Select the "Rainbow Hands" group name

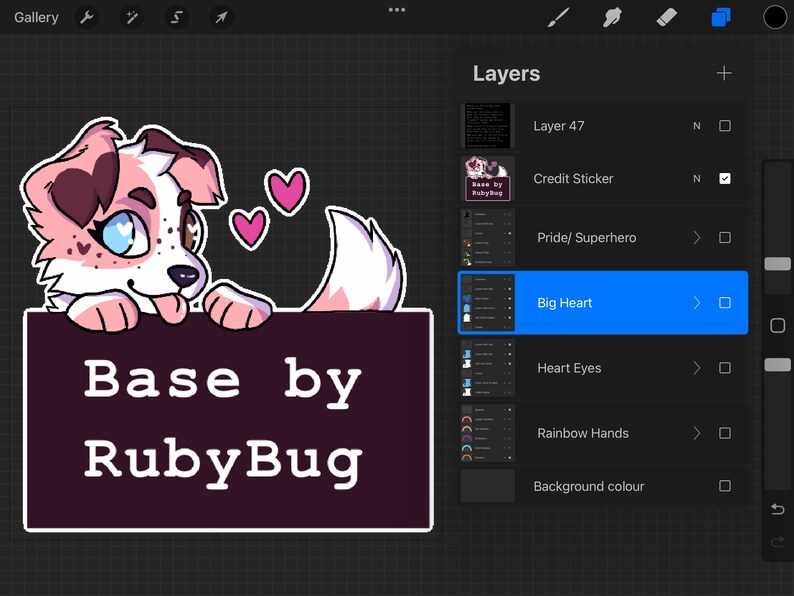pos(583,433)
